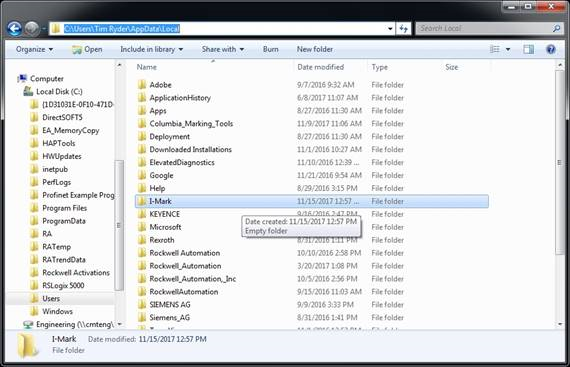
Task: Show the preview pane icon
Action: tap(529, 49)
